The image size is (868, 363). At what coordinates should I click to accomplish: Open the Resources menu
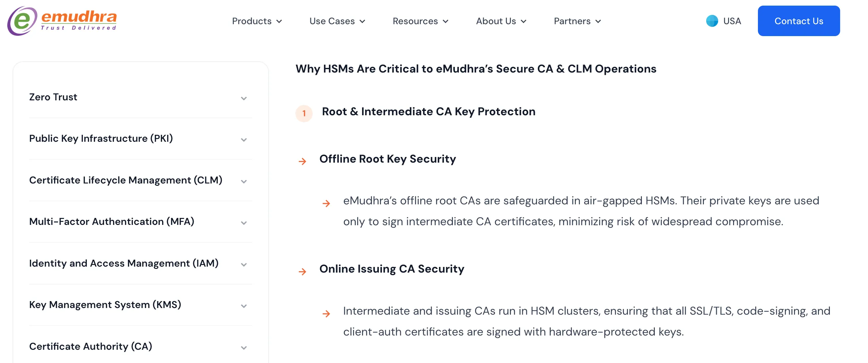coord(420,21)
